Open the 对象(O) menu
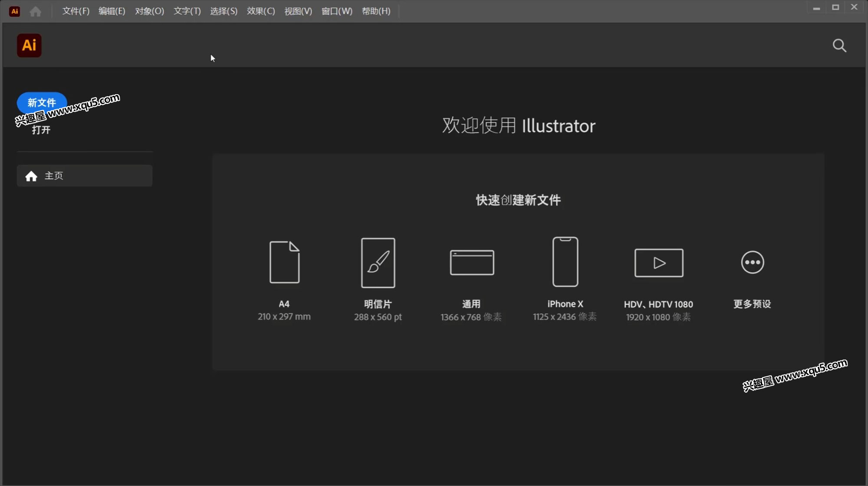The height and width of the screenshot is (486, 868). [149, 11]
